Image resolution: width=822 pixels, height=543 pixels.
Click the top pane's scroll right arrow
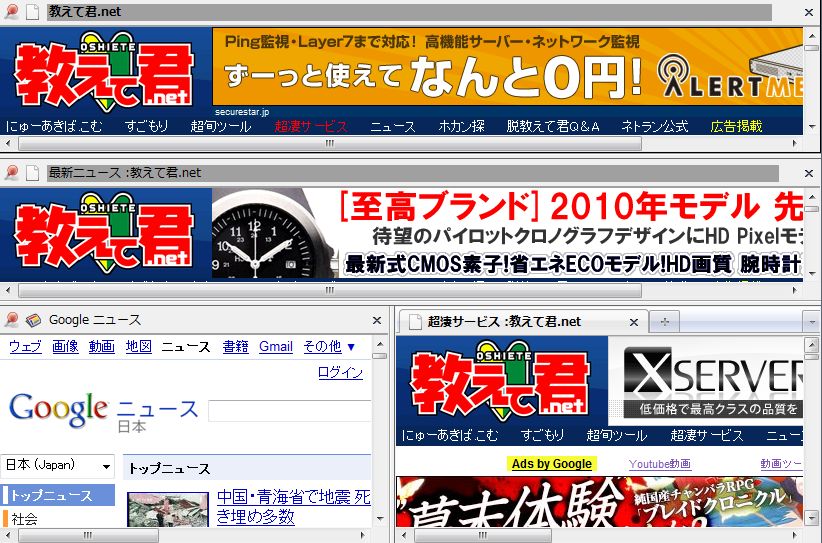(x=795, y=143)
